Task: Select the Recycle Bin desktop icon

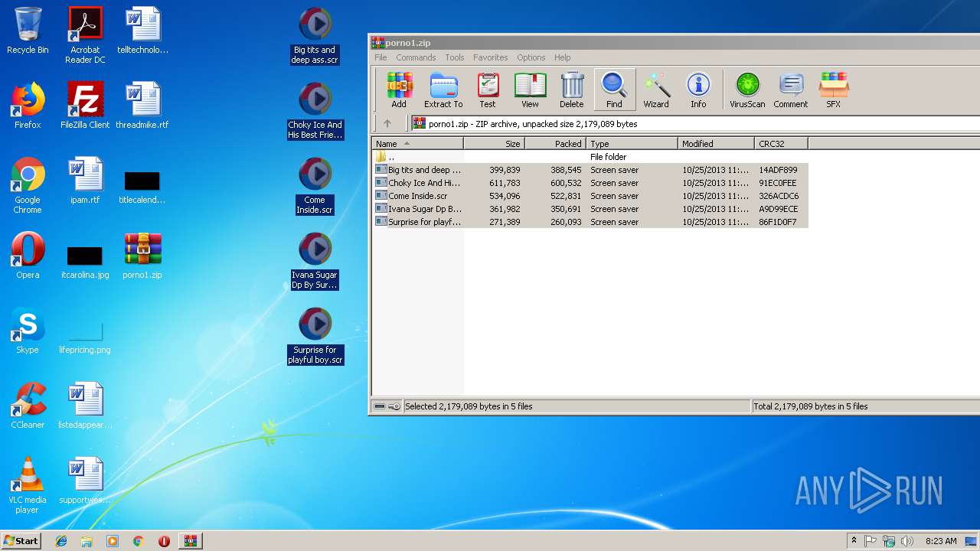Action: [x=28, y=31]
